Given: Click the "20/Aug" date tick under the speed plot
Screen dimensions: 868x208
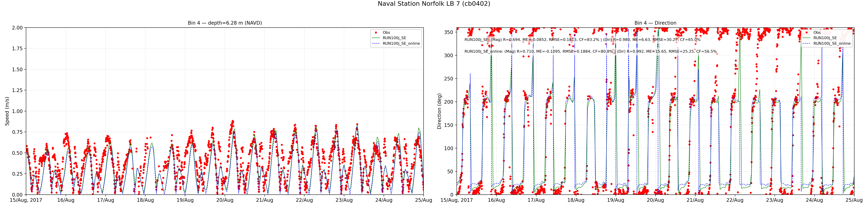Looking at the screenshot, I should [x=225, y=200].
